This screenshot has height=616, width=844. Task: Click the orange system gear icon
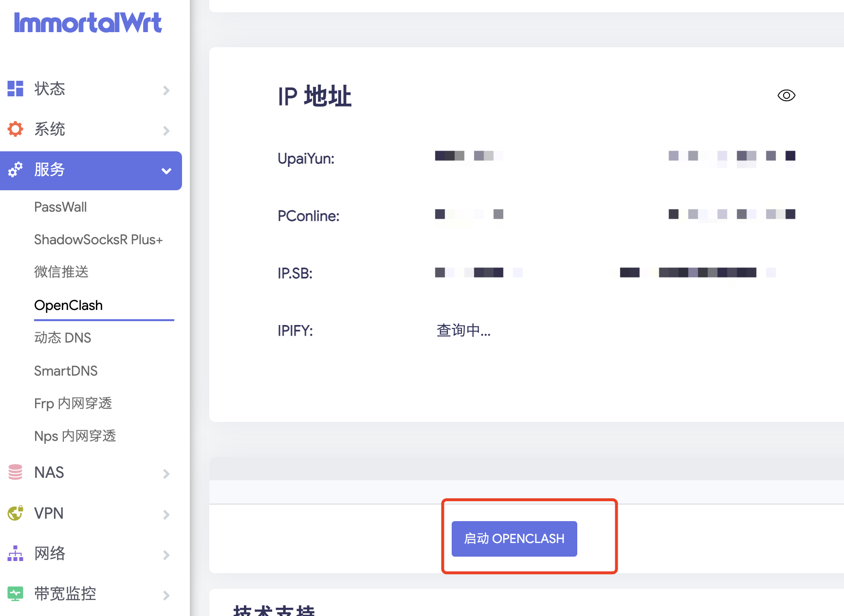click(15, 129)
